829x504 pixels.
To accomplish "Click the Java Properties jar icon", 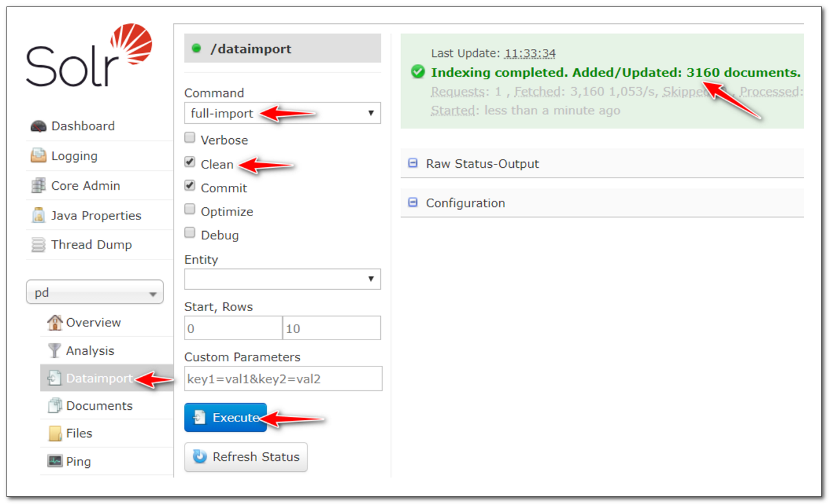I will (x=39, y=216).
